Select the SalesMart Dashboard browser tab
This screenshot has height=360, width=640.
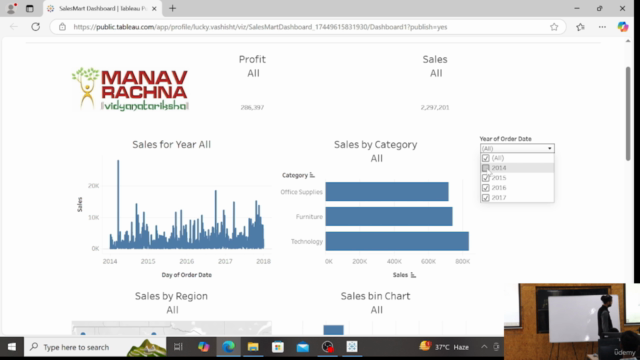pyautogui.click(x=102, y=8)
